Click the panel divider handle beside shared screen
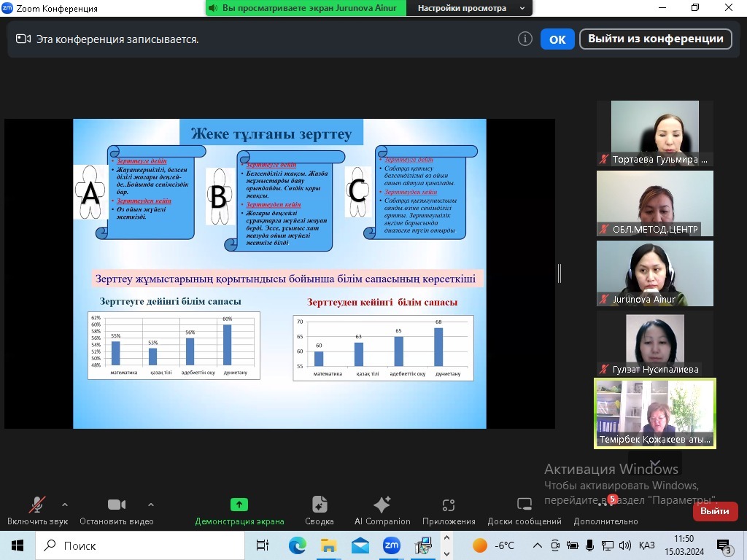Screen dimensions: 747x560 tap(560, 273)
